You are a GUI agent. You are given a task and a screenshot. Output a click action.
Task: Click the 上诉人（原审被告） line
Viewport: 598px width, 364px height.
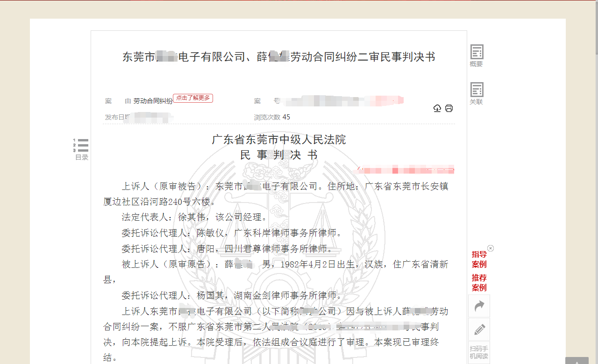click(x=285, y=186)
